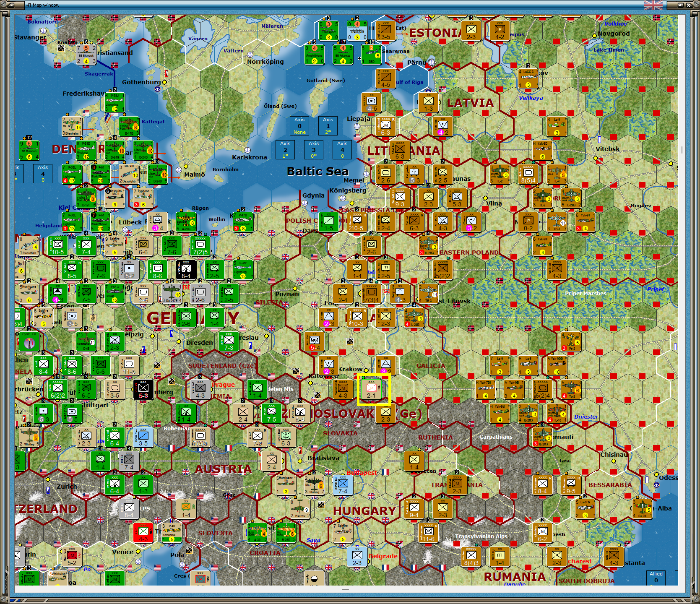Viewport: 700px width, 604px height.
Task: Click the Synth. Oil plant counter
Action: [29, 341]
